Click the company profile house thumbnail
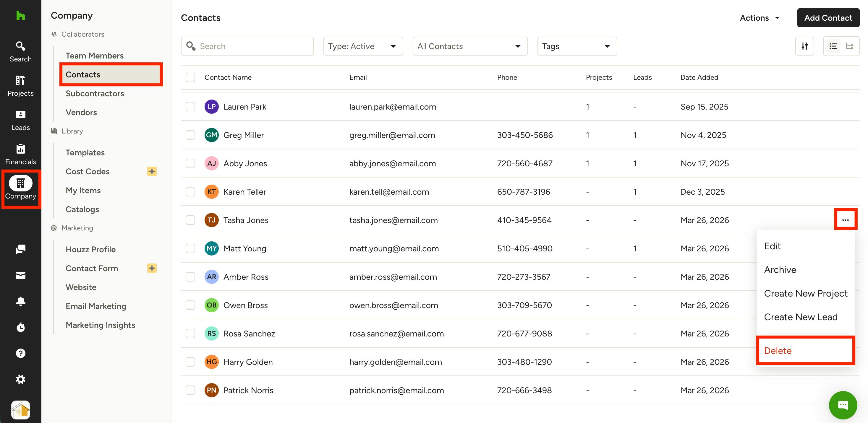The width and height of the screenshot is (868, 423). pyautogui.click(x=21, y=409)
